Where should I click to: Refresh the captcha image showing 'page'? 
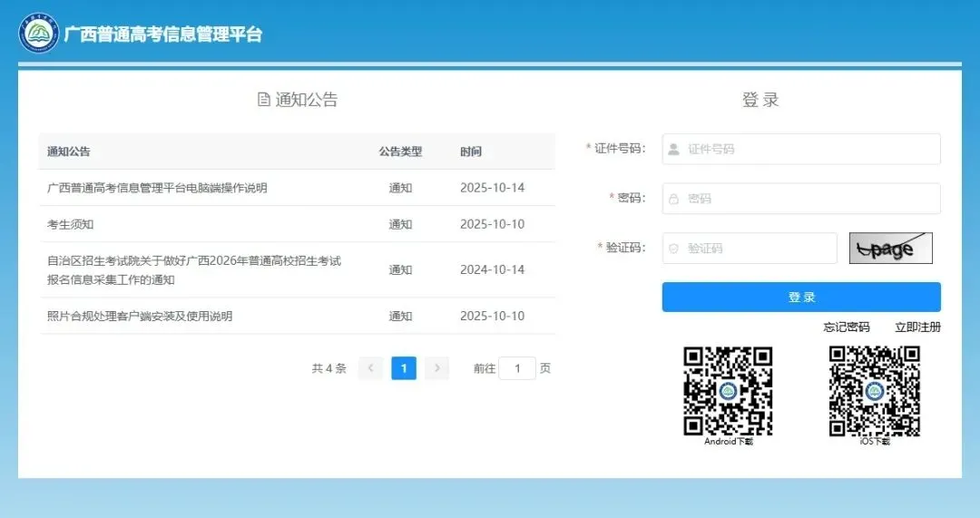[891, 248]
